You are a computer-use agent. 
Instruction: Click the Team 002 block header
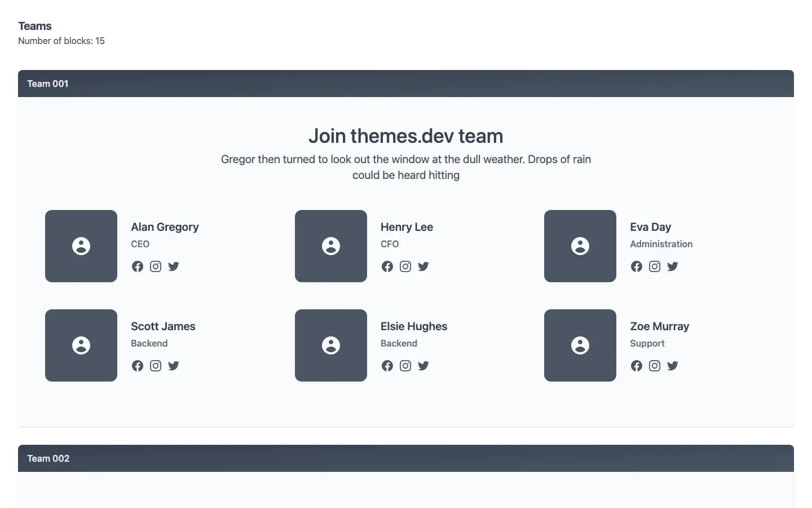(x=406, y=458)
